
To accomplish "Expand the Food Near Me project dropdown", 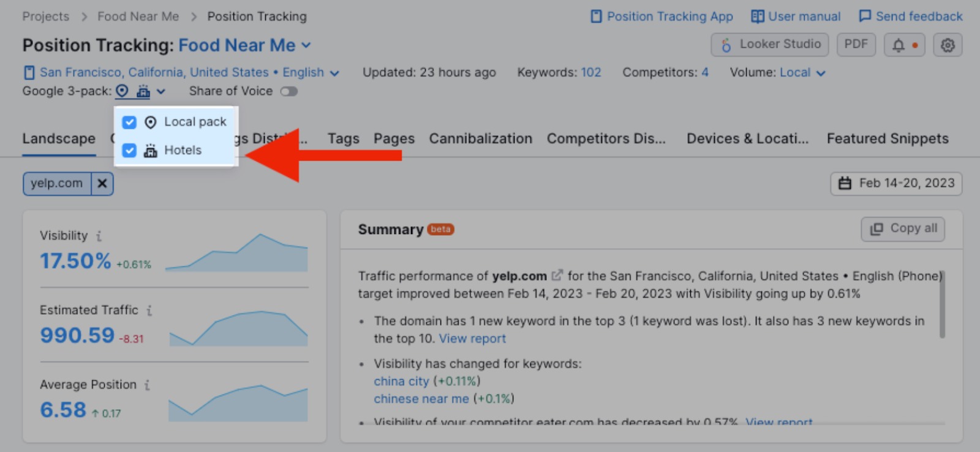I will pos(245,45).
